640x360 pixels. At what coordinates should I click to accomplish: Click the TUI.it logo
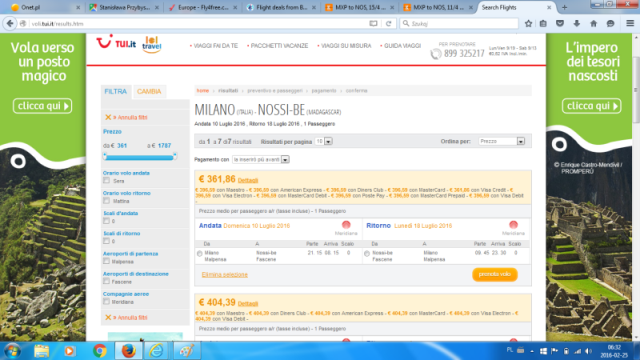pos(116,43)
